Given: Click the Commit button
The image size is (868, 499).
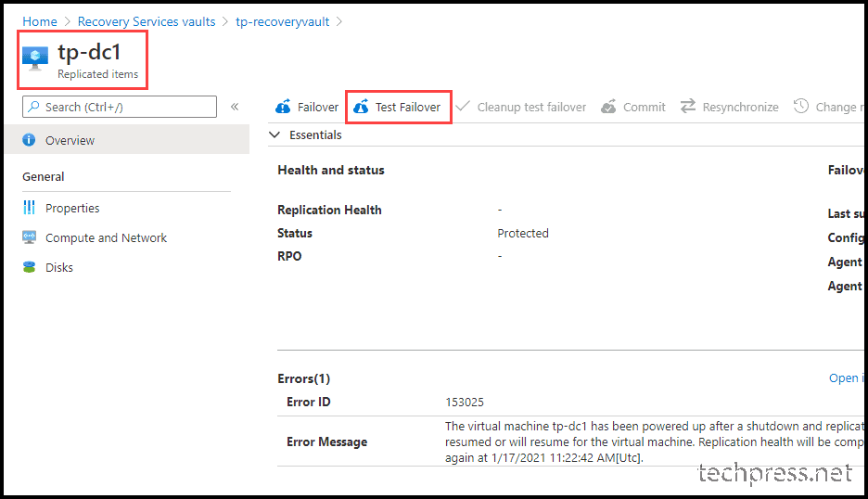Looking at the screenshot, I should click(633, 107).
